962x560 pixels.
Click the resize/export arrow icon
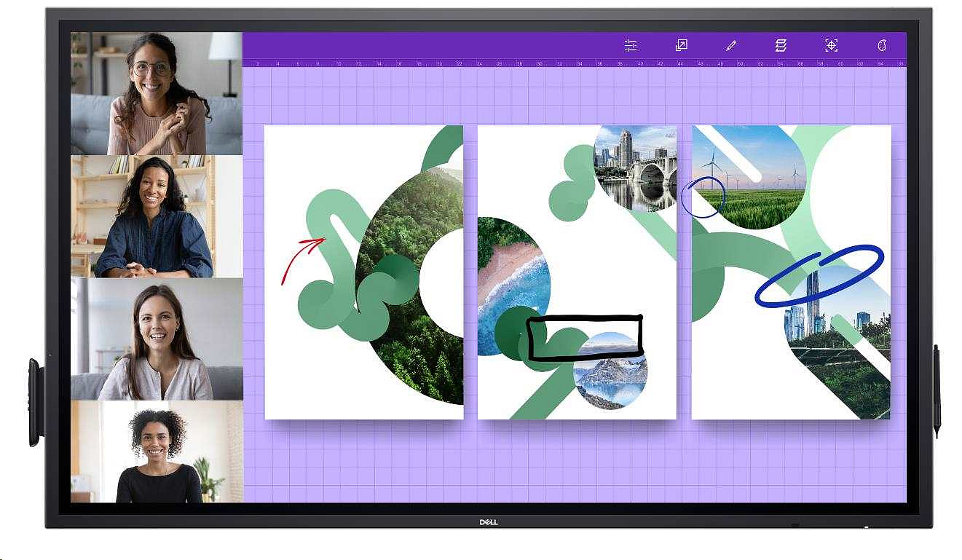click(681, 45)
